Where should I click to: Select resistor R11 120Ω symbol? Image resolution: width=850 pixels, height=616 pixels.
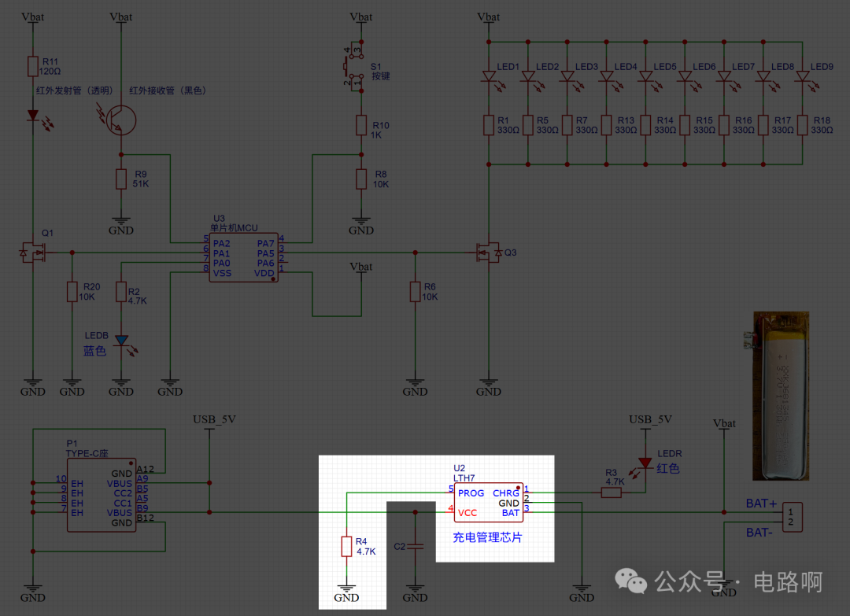[x=32, y=67]
